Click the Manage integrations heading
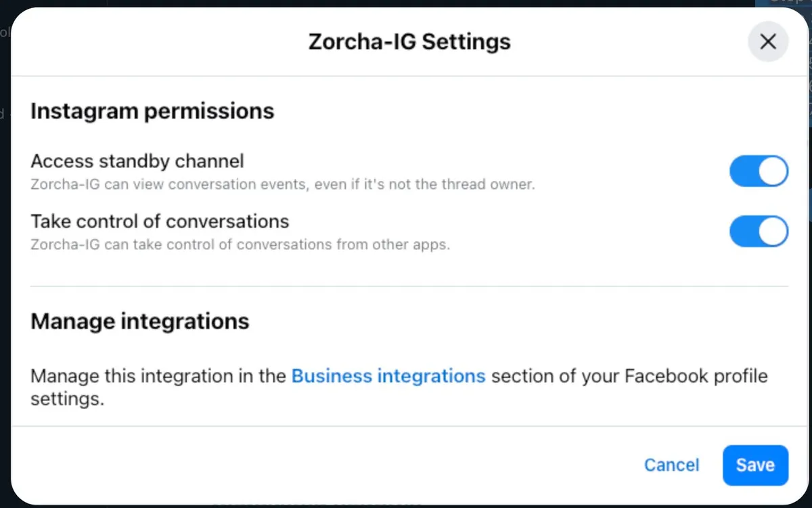812x508 pixels. [x=140, y=321]
